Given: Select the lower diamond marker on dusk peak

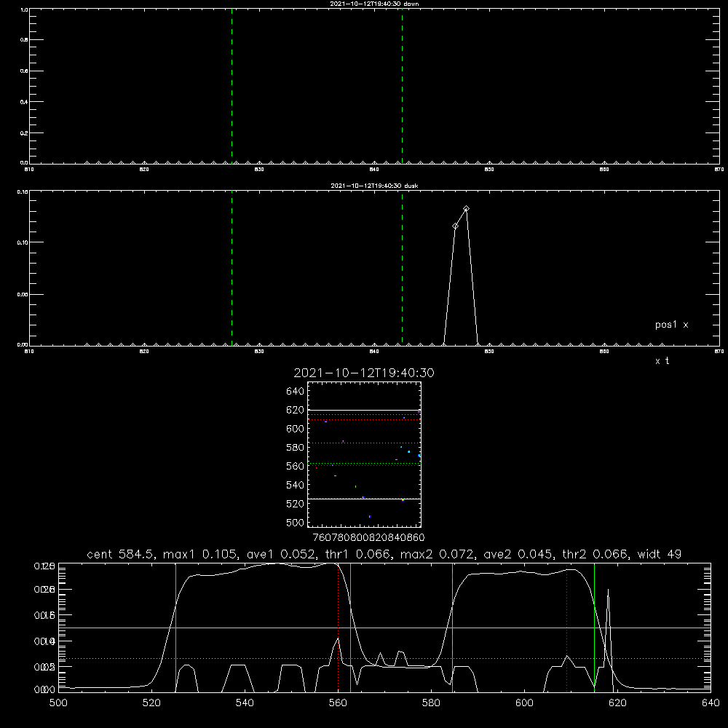Looking at the screenshot, I should [x=456, y=226].
